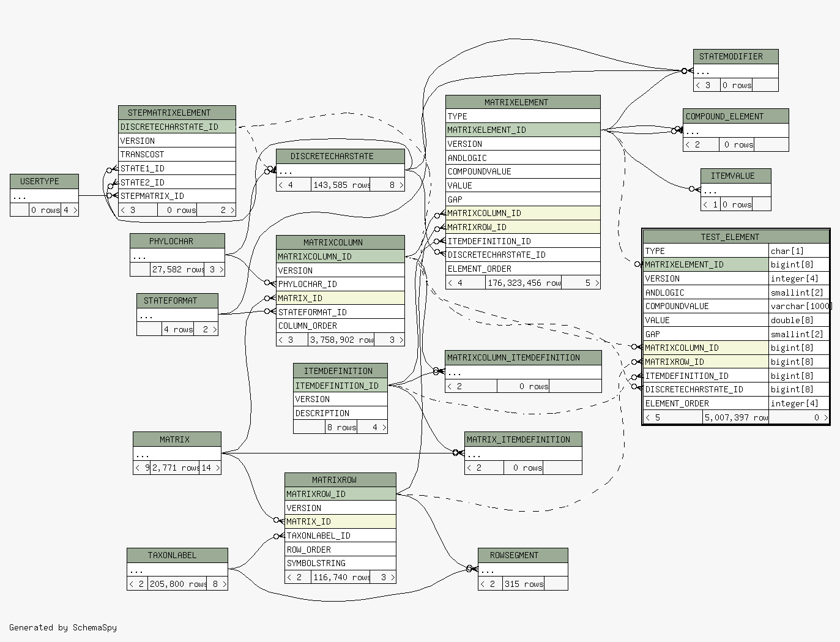Click MATRIXROW_ID in the MATRIXELEMENT table
Image resolution: width=840 pixels, height=642 pixels.
pyautogui.click(x=523, y=227)
